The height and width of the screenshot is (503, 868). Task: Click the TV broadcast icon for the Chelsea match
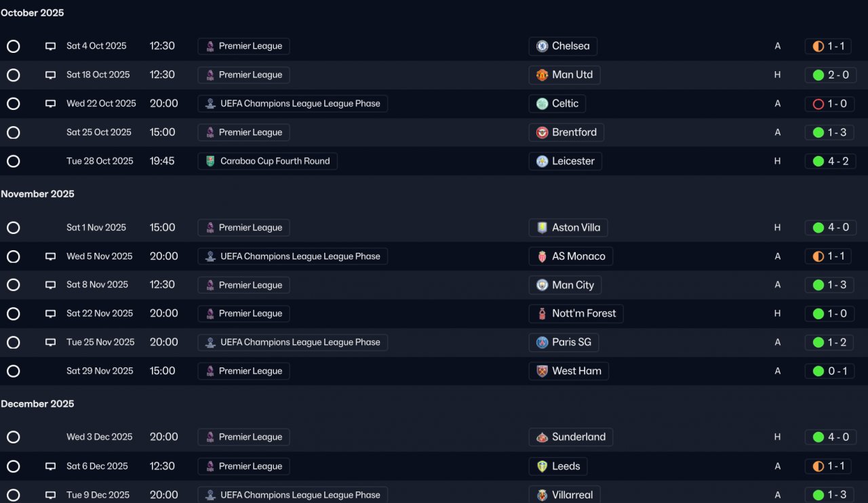coord(50,46)
